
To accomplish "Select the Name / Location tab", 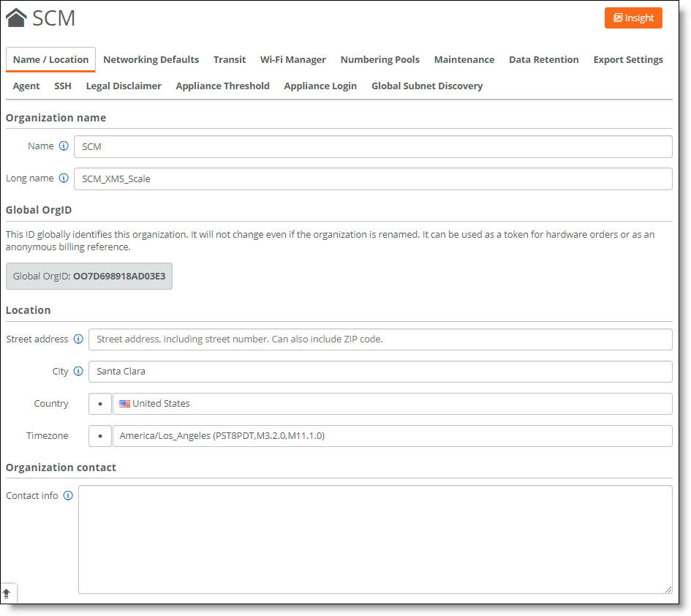I will tap(50, 59).
